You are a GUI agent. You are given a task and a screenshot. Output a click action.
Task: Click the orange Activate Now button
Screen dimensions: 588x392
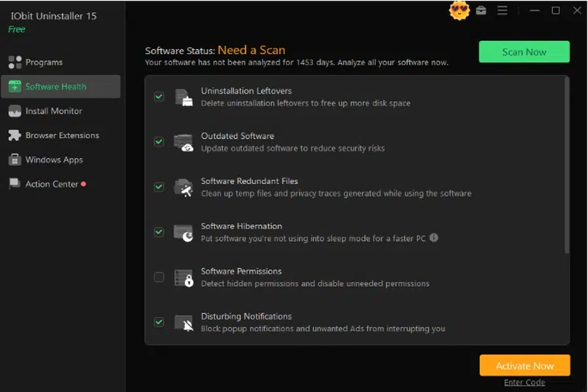click(x=525, y=365)
